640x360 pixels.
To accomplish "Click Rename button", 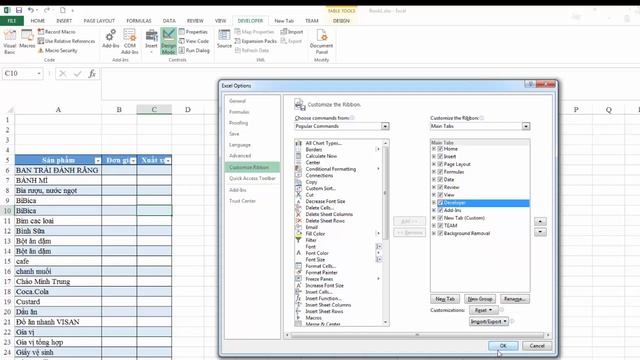I will coord(515,299).
